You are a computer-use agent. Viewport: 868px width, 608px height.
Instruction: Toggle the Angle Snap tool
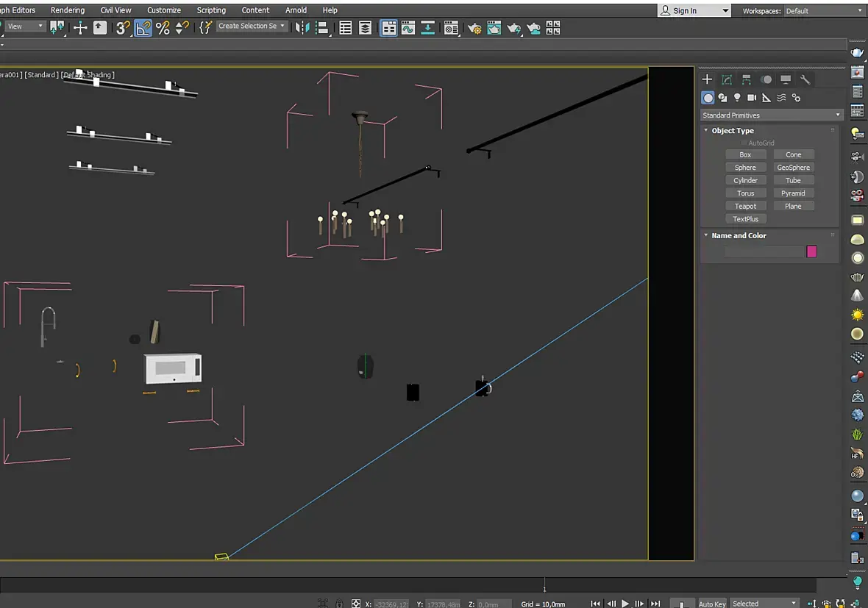[143, 28]
